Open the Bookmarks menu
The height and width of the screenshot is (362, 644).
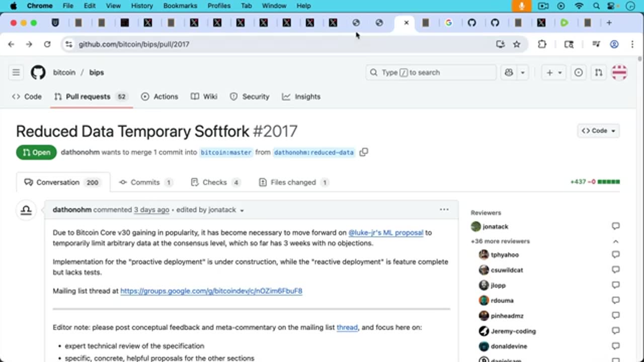[180, 6]
